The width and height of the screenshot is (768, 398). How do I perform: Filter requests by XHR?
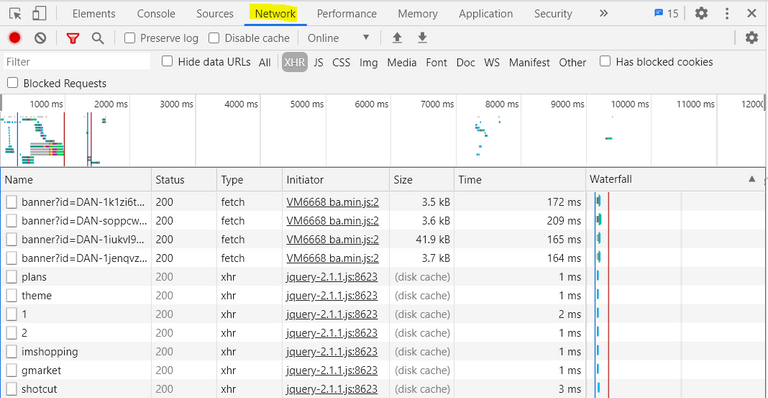[294, 62]
